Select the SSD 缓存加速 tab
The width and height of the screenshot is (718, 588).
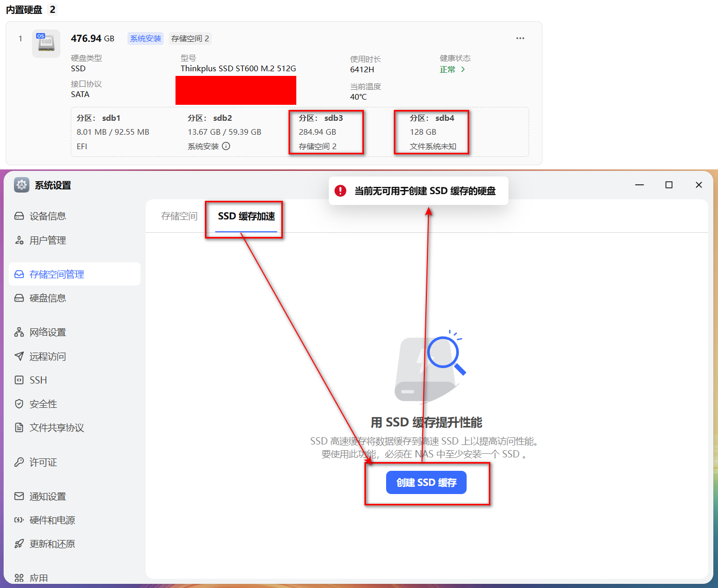(x=246, y=216)
